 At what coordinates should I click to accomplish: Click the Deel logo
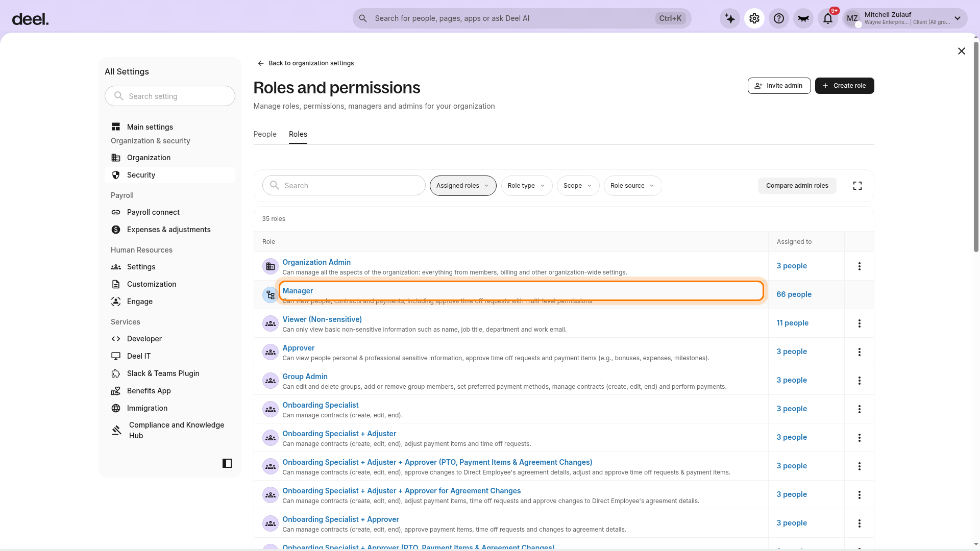click(x=30, y=19)
